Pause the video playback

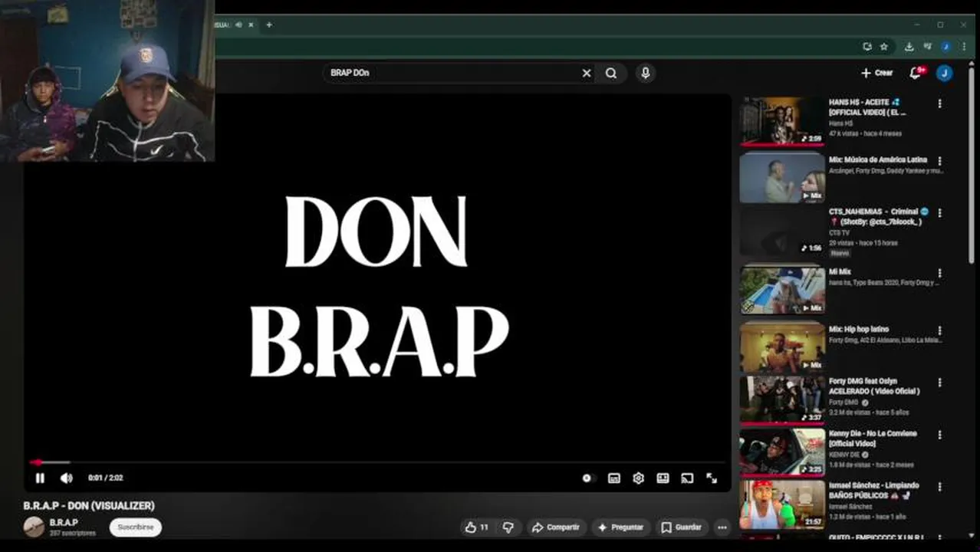point(40,478)
